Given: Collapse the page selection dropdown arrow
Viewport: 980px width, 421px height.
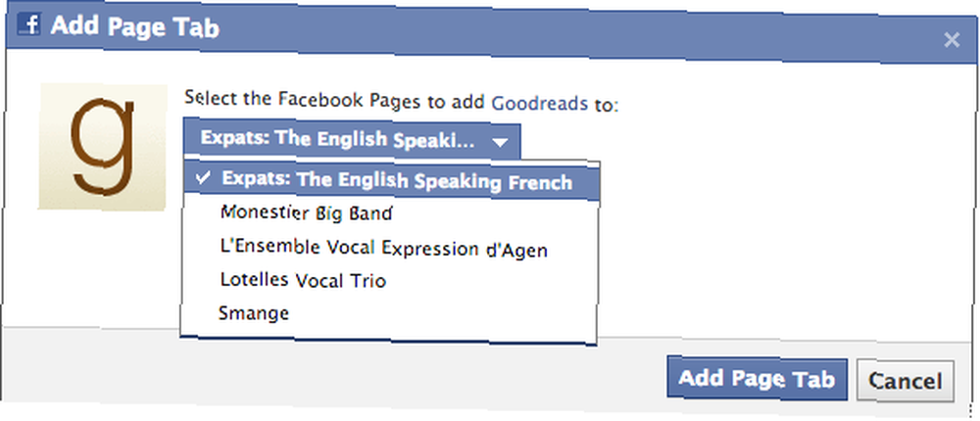Looking at the screenshot, I should click(x=500, y=142).
